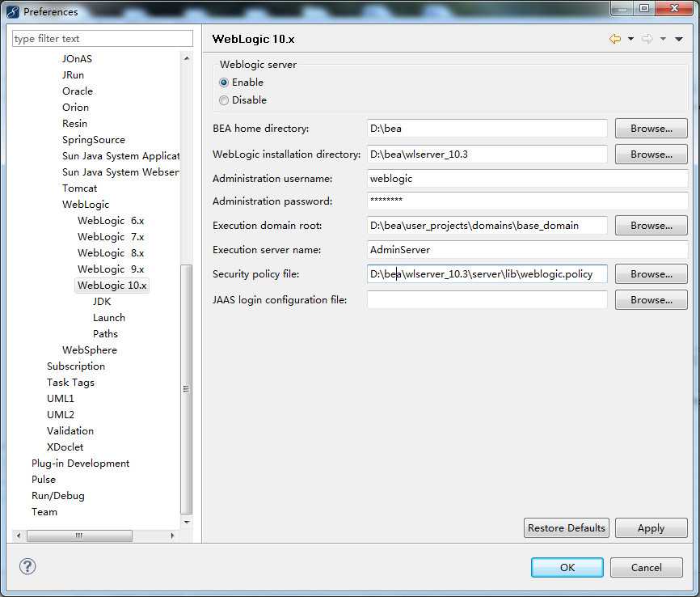
Task: Select Resin in the tree
Action: tap(74, 123)
